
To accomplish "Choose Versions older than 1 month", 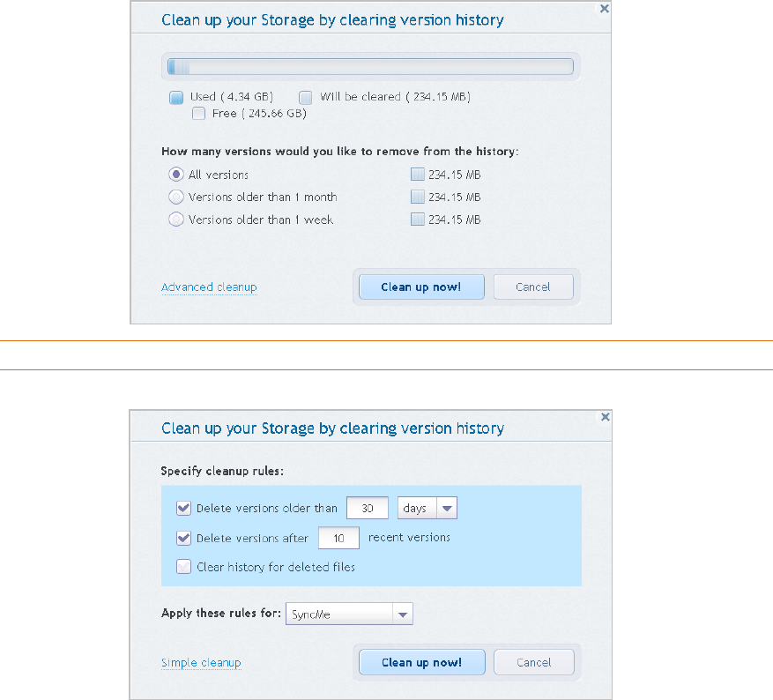I will [x=175, y=197].
